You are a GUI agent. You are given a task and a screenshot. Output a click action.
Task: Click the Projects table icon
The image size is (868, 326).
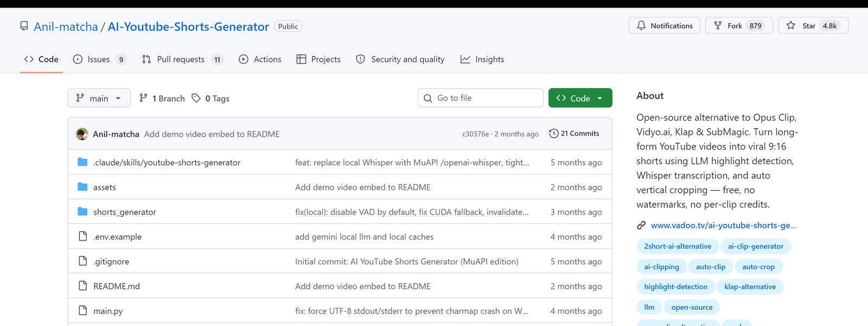coord(301,59)
